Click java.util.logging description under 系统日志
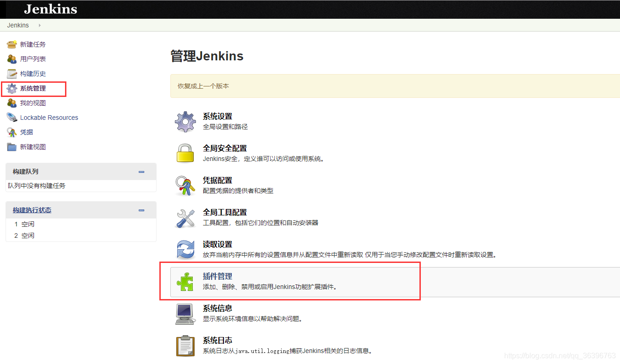Image resolution: width=620 pixels, height=364 pixels. [x=288, y=351]
